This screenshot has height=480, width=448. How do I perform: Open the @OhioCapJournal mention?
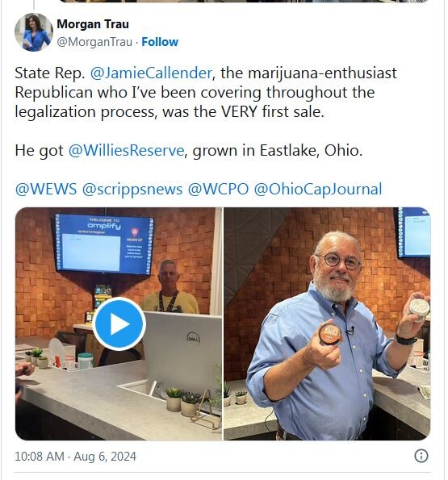(x=318, y=190)
